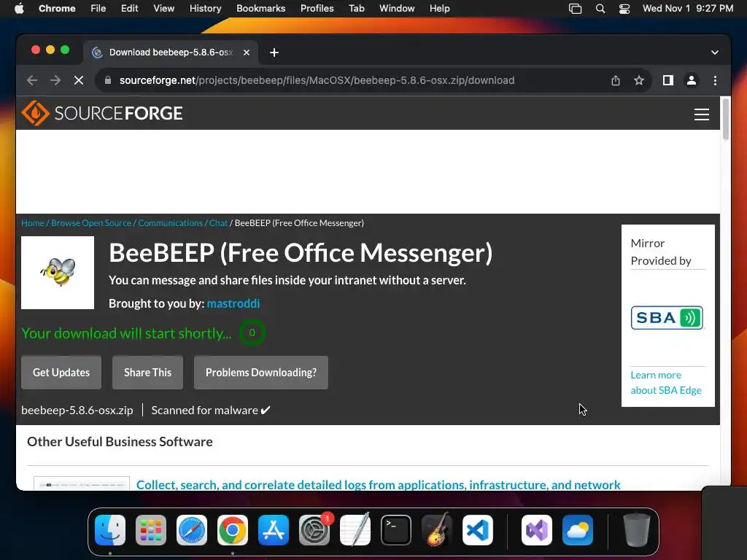The image size is (747, 560).
Task: Launch GarageBand from the Dock
Action: coord(437,530)
